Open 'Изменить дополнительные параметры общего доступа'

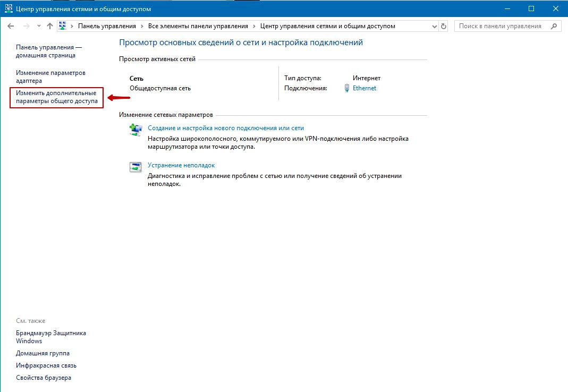pyautogui.click(x=57, y=97)
